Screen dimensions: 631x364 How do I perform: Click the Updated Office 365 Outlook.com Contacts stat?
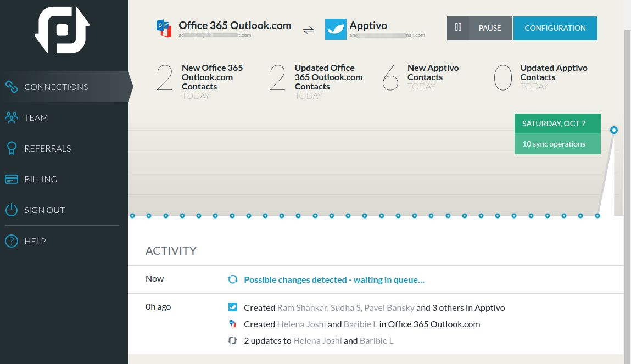[316, 82]
